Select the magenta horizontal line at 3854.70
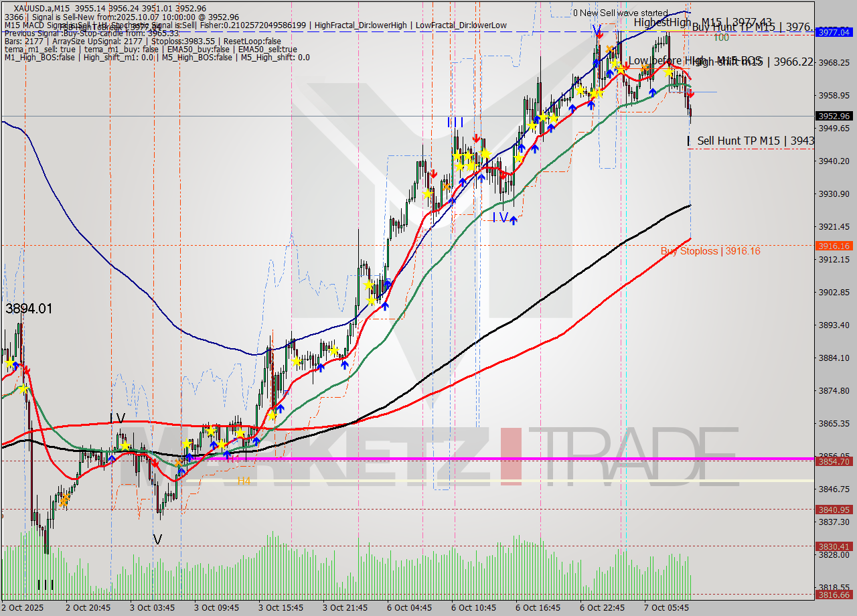The image size is (857, 616). (402, 457)
